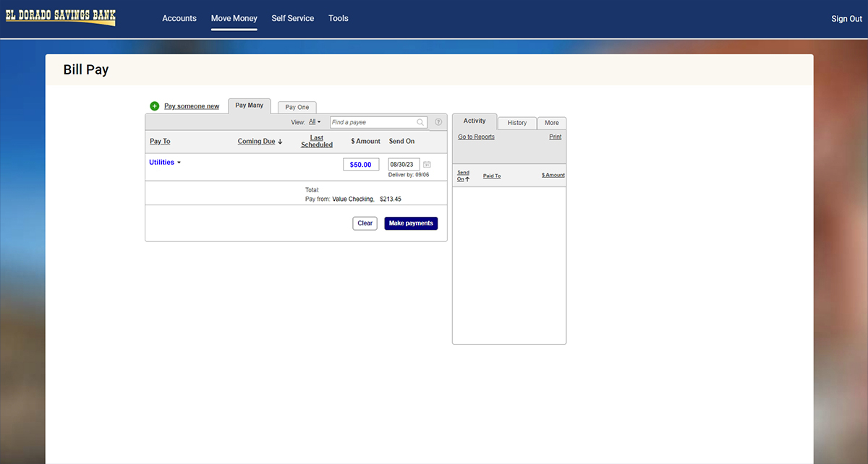Screen dimensions: 868x464
Task: Open the Accounts menu
Action: tap(179, 18)
